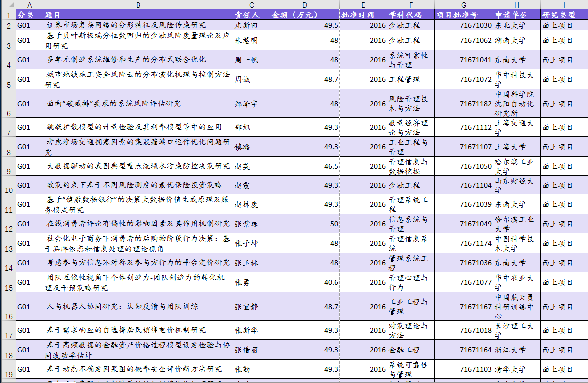Select name cell 张玉林
This screenshot has width=588, height=383.
251,263
